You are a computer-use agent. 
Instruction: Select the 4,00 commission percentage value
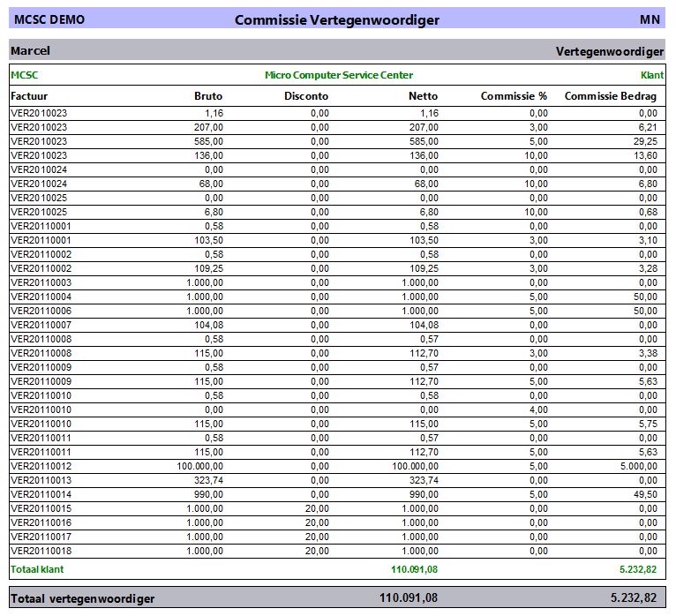(538, 409)
